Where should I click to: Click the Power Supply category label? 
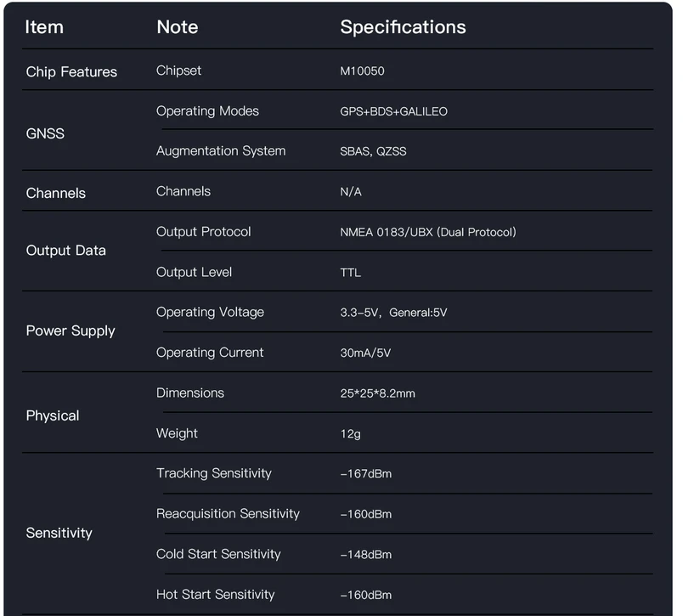[71, 331]
